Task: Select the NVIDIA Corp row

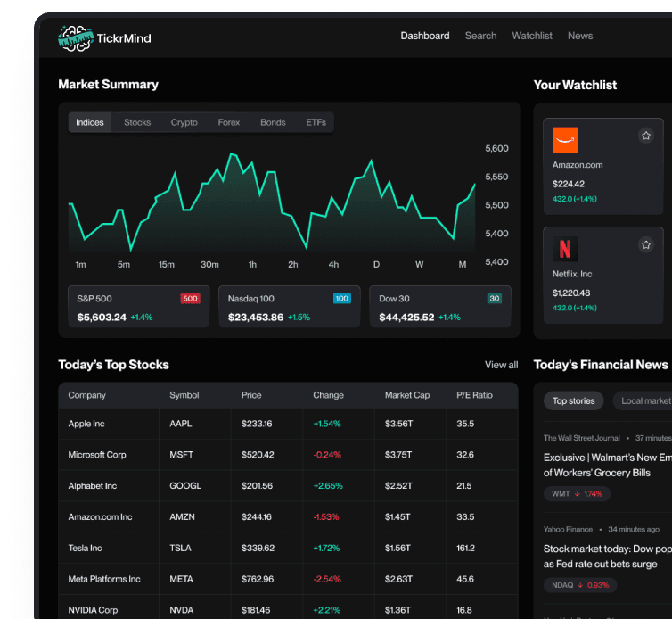Action: click(x=289, y=608)
